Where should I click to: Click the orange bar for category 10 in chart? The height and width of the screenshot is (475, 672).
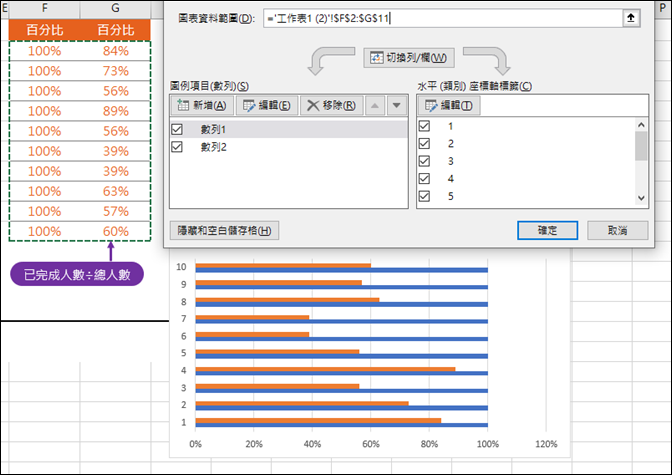283,265
